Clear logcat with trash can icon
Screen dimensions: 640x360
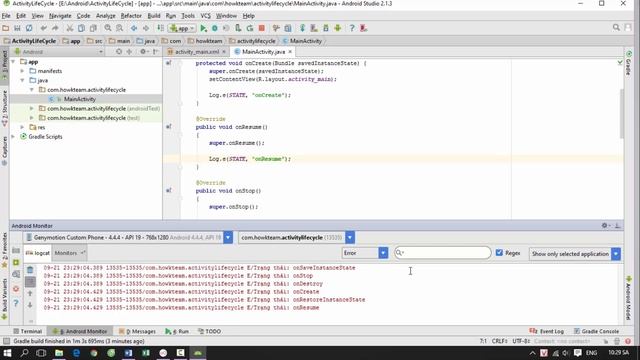(x=30, y=270)
